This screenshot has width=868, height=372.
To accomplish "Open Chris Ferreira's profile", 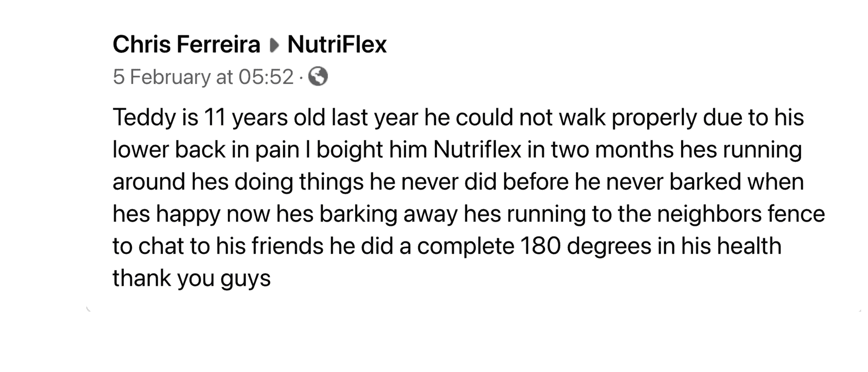I will pos(186,44).
